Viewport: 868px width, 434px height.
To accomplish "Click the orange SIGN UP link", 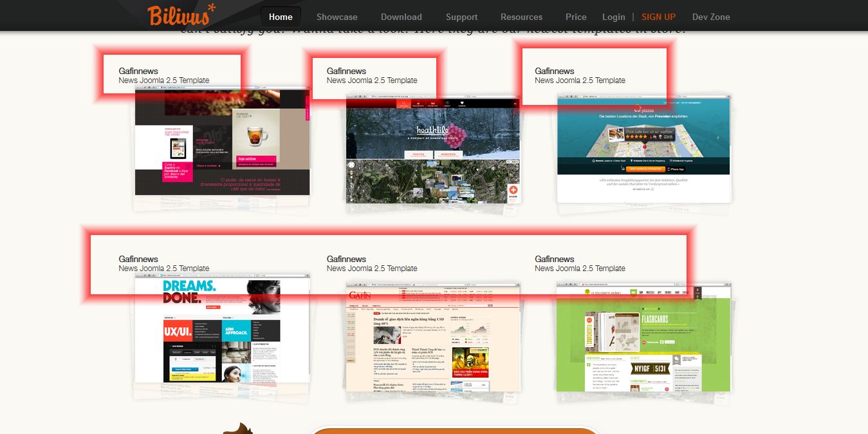I will coord(659,17).
